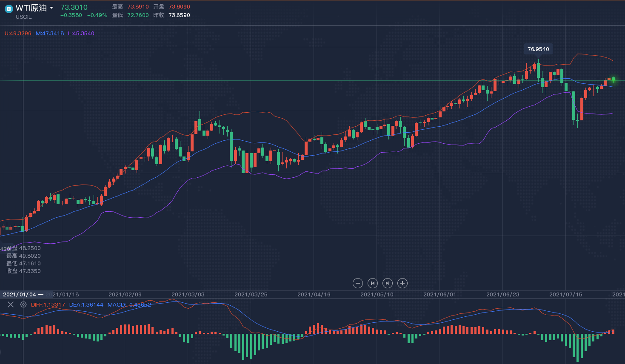Click the current price 73.3010 in header
The width and height of the screenshot is (625, 364).
[x=74, y=7]
